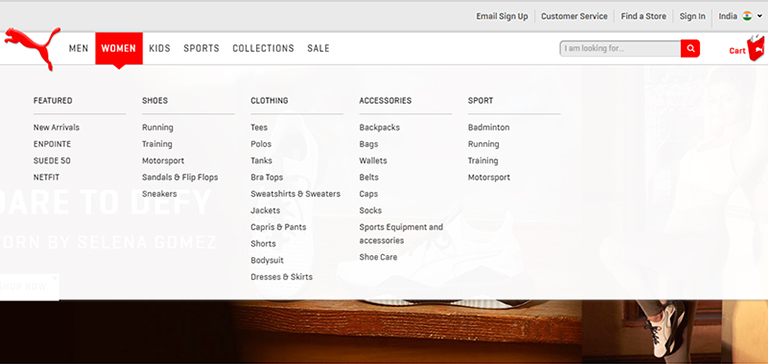The width and height of the screenshot is (768, 364).
Task: Click Find a Store link
Action: [x=644, y=16]
